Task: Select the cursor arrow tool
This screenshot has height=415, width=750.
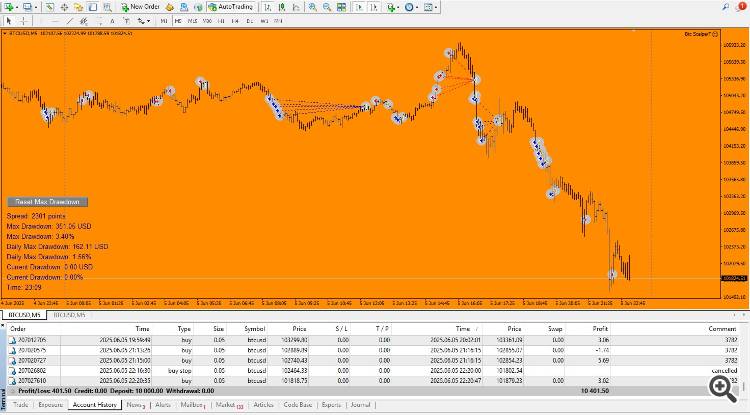Action: pos(9,21)
